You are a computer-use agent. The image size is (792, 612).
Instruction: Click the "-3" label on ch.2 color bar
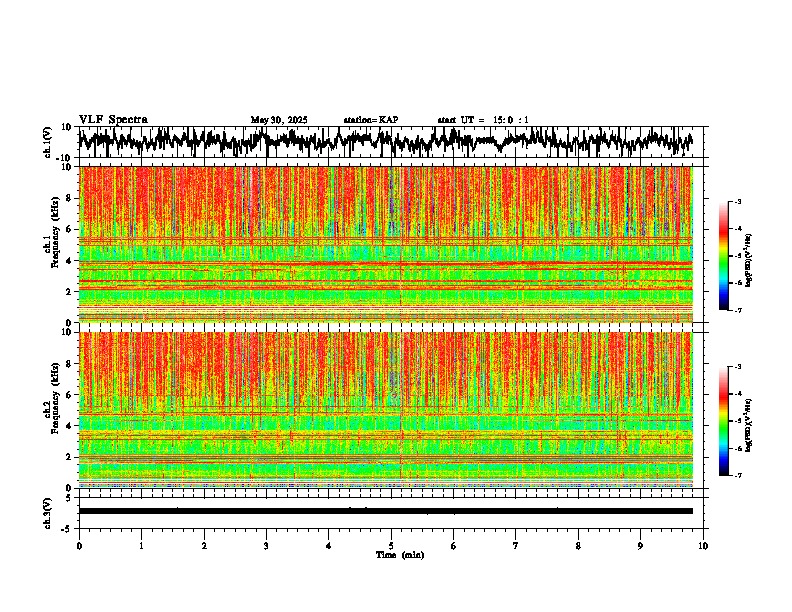[x=738, y=367]
